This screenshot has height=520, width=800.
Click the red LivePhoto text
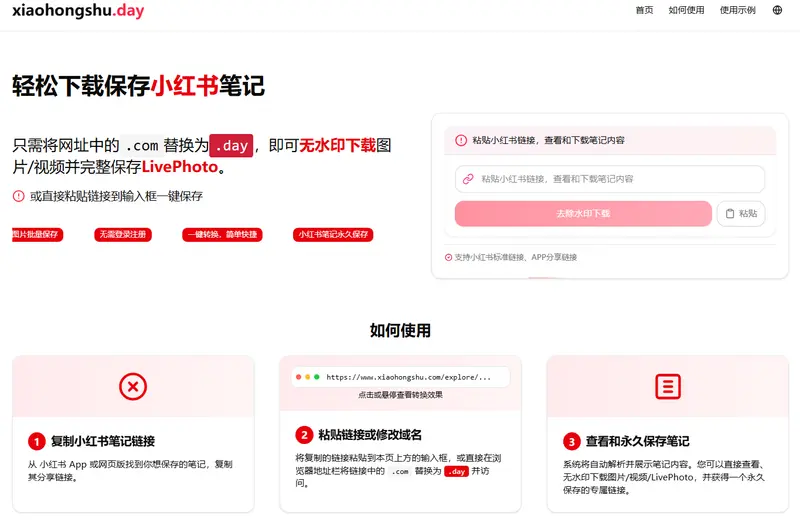tap(180, 167)
